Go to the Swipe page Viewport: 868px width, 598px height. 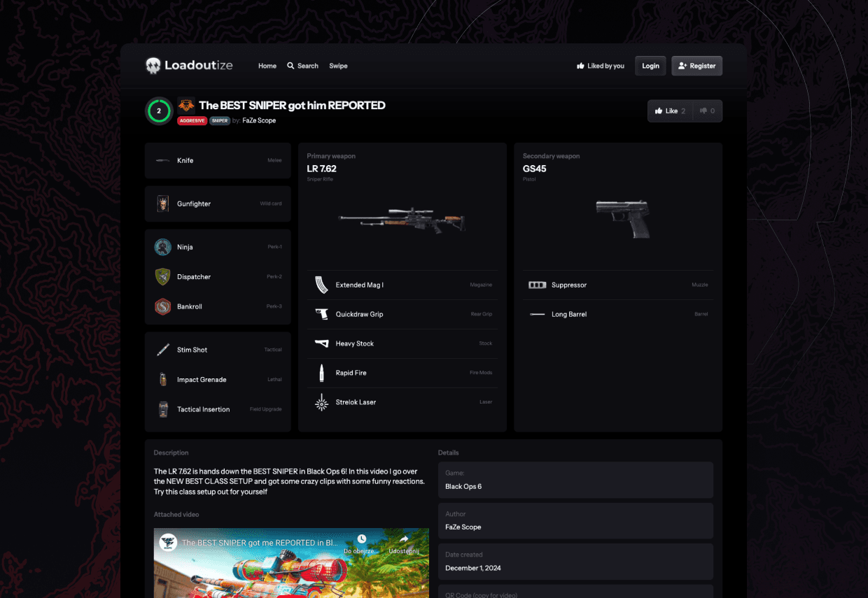338,66
